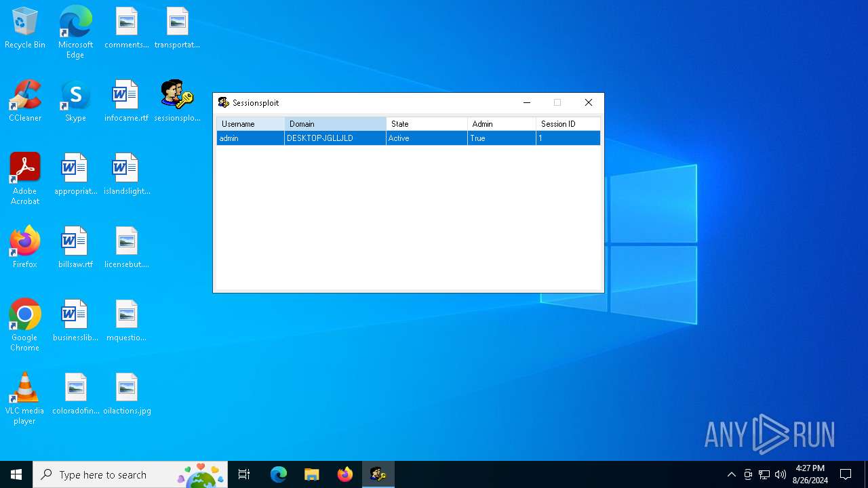
Task: Open Skype desktop shortcut
Action: pos(75,102)
